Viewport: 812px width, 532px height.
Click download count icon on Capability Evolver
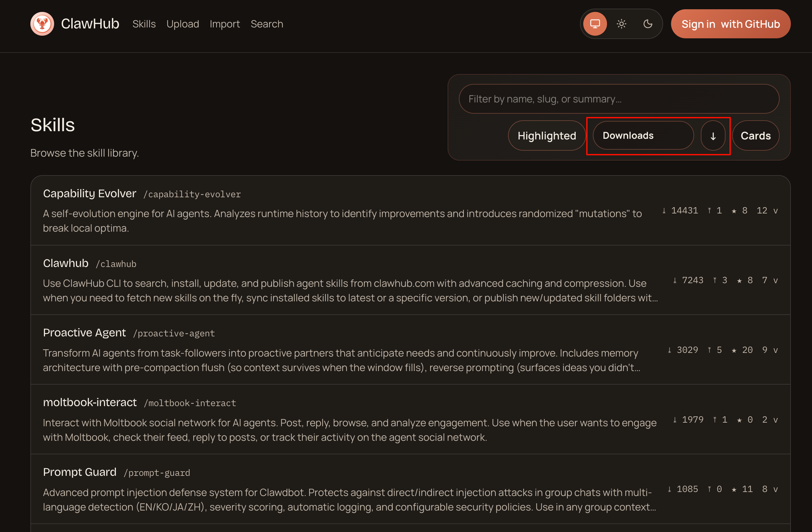click(x=664, y=211)
